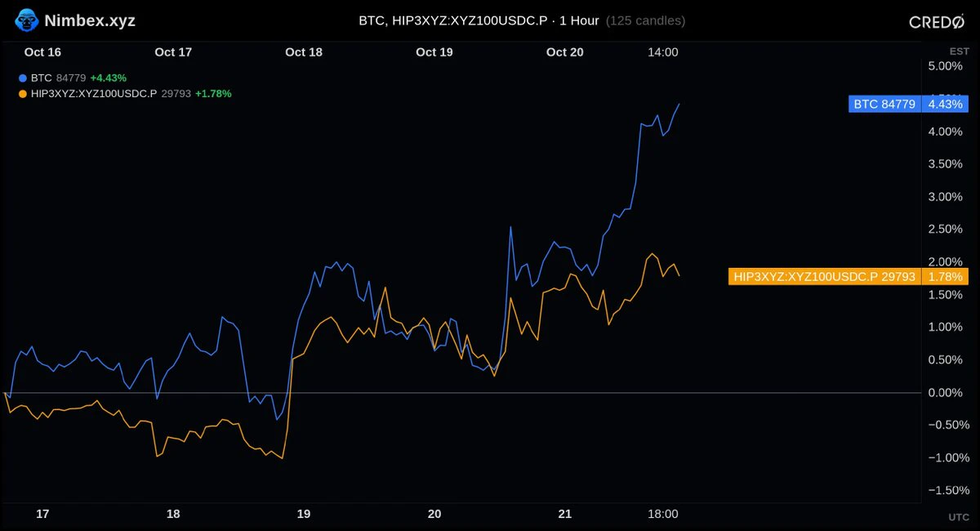Select the BTC name in the legend
Screen dimensions: 980x531
(x=42, y=78)
